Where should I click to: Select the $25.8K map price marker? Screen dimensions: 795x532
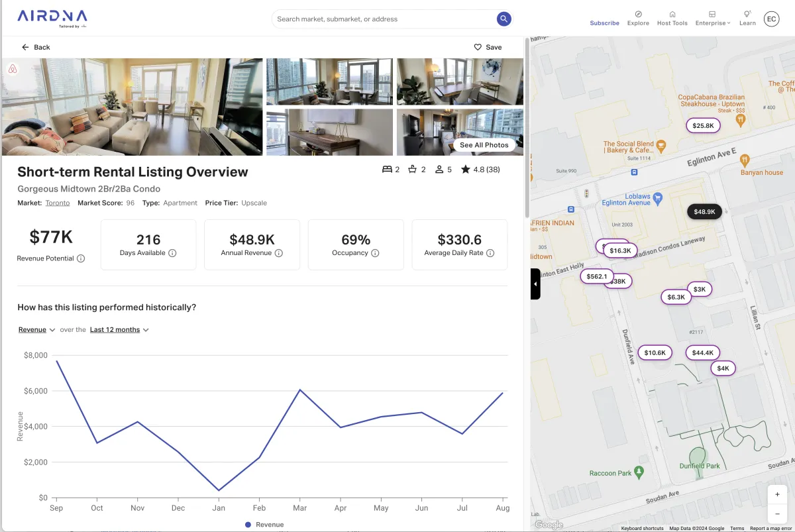point(703,125)
